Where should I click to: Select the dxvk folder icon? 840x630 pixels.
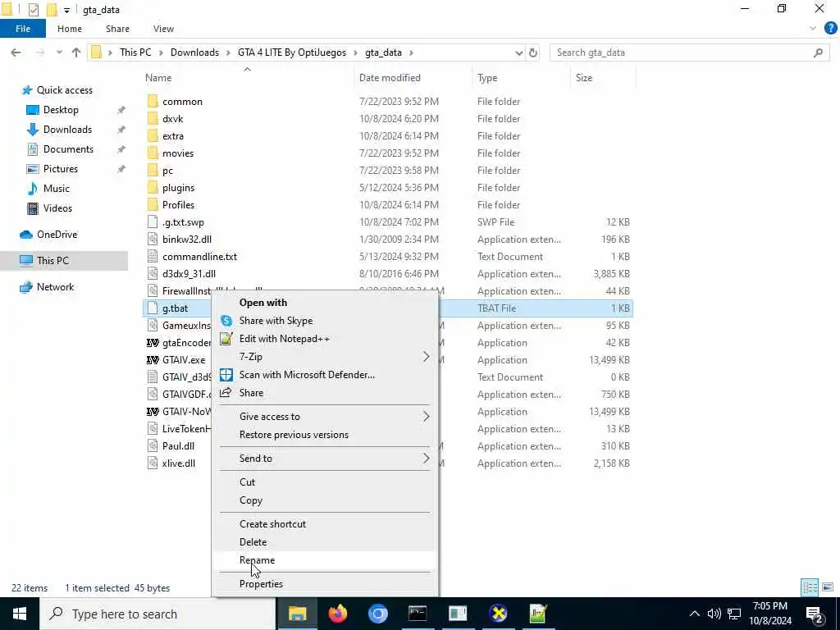(x=153, y=118)
